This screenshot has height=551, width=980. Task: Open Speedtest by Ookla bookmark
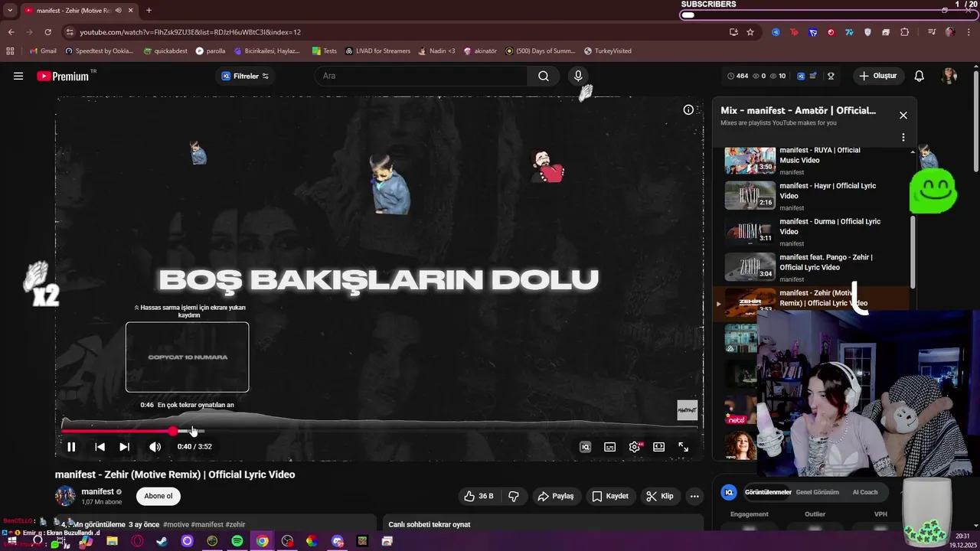[x=100, y=51]
